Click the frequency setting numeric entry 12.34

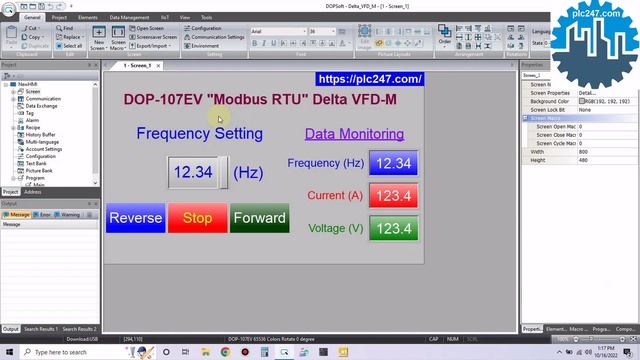(193, 172)
